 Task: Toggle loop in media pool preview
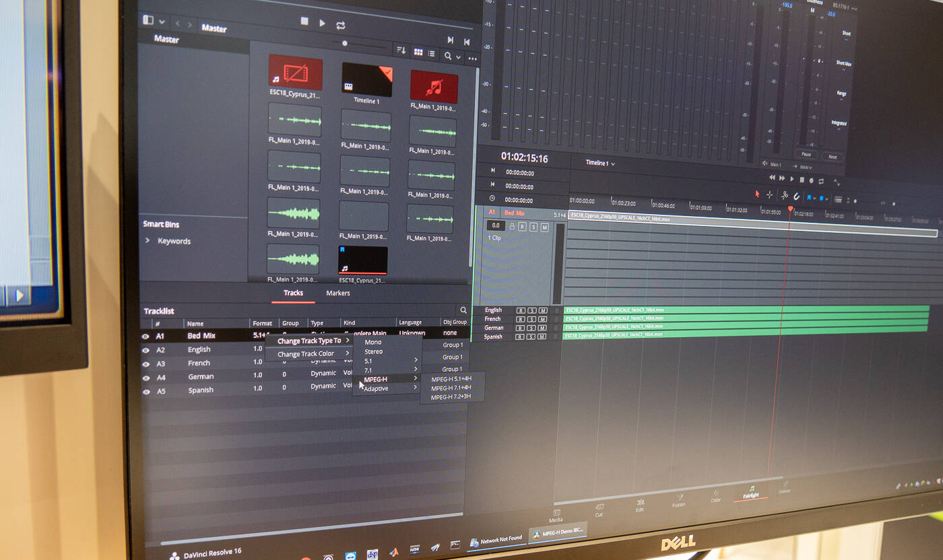pyautogui.click(x=340, y=25)
